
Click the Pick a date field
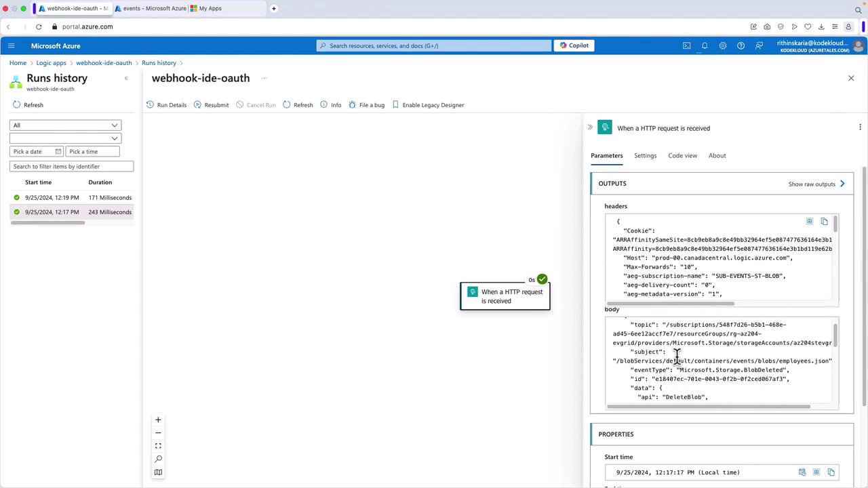click(37, 152)
